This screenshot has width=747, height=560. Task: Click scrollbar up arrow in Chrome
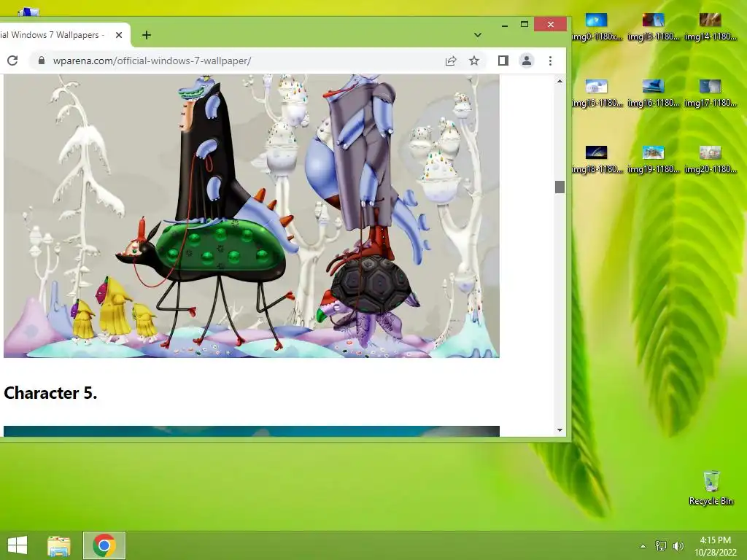click(560, 82)
